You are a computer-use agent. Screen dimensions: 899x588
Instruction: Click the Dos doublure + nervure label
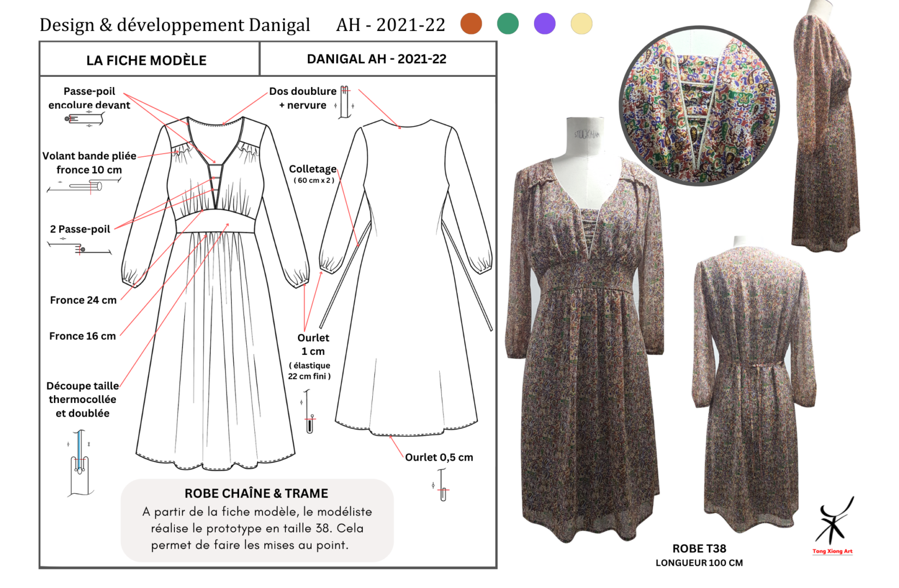pyautogui.click(x=302, y=98)
